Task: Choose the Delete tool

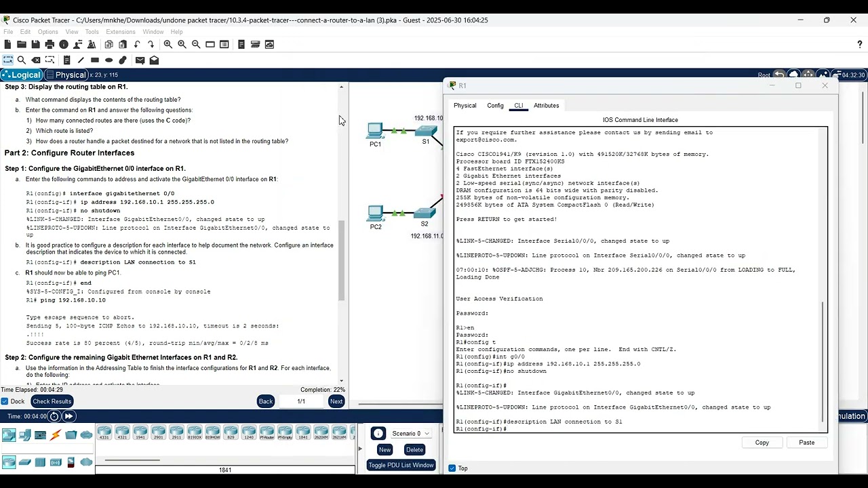Action: 36,60
